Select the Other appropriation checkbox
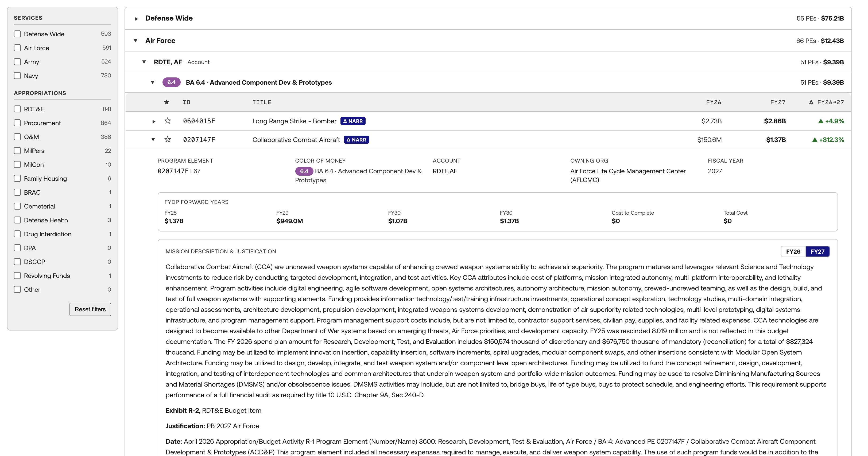The image size is (868, 456). [18, 289]
